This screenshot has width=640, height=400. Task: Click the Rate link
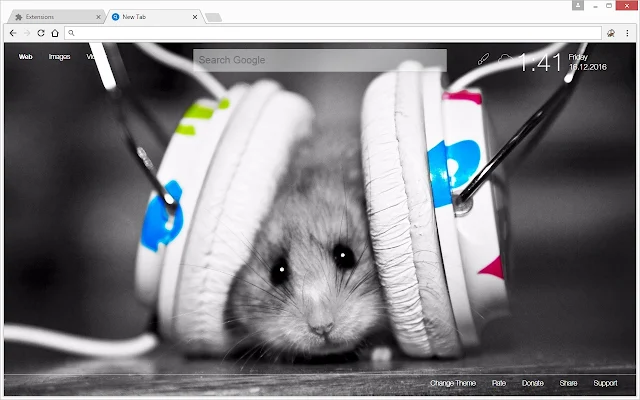[x=499, y=383]
